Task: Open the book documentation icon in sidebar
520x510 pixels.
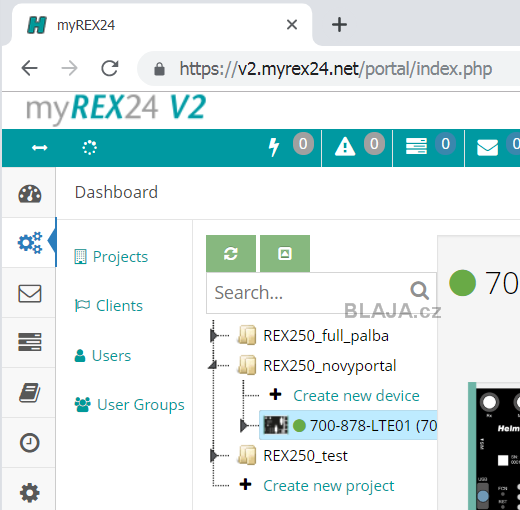Action: point(30,393)
